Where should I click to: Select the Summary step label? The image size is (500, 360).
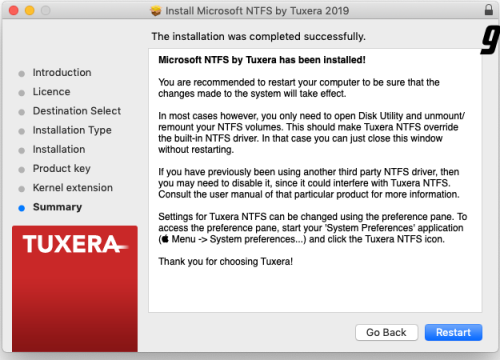57,207
